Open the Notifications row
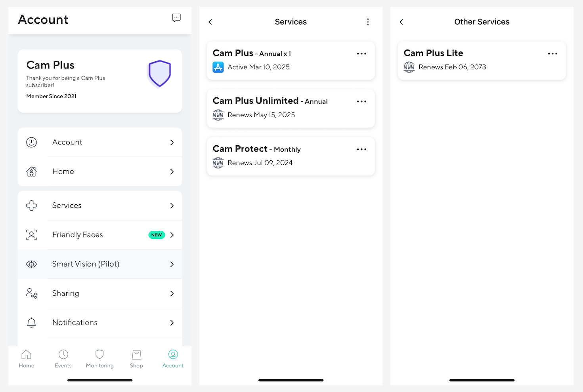583x392 pixels. (100, 323)
